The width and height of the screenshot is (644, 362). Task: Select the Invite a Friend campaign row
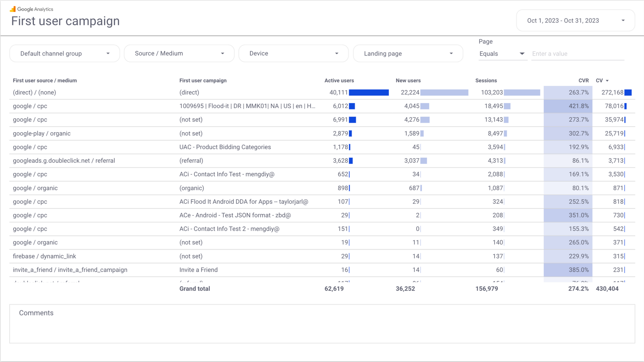[198, 270]
